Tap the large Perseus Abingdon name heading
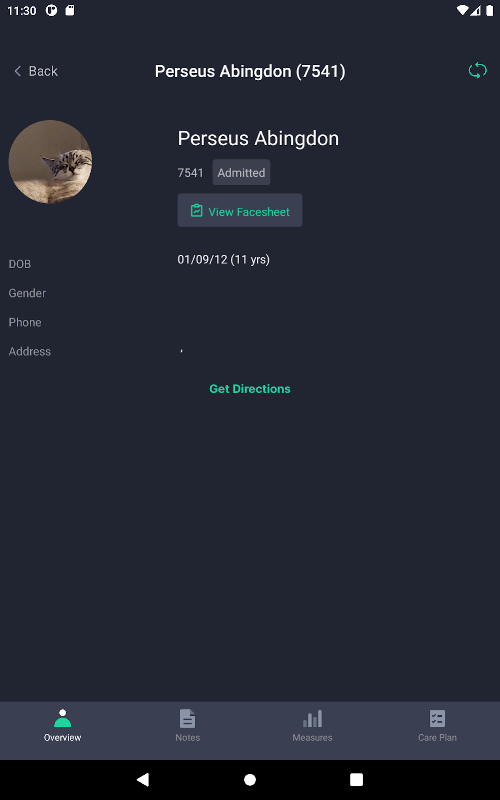 click(258, 139)
